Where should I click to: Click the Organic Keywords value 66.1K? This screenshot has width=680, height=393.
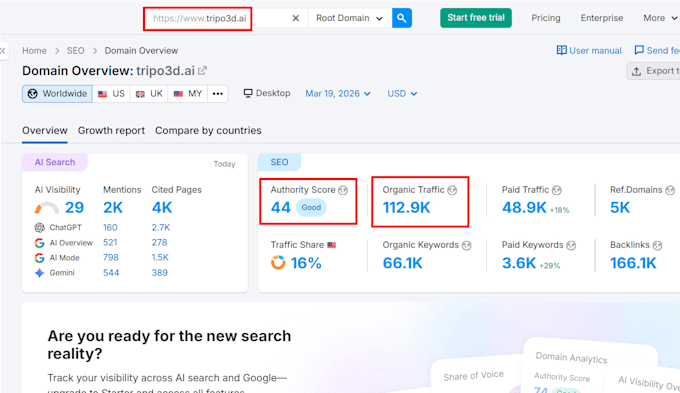402,263
